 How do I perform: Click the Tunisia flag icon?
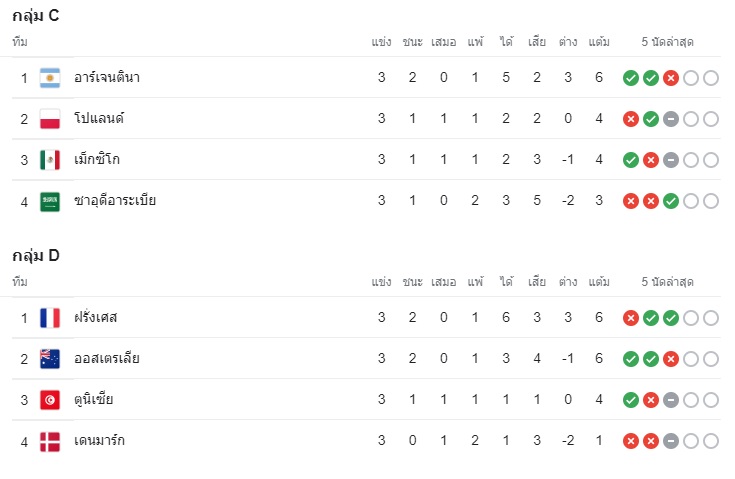pos(50,400)
